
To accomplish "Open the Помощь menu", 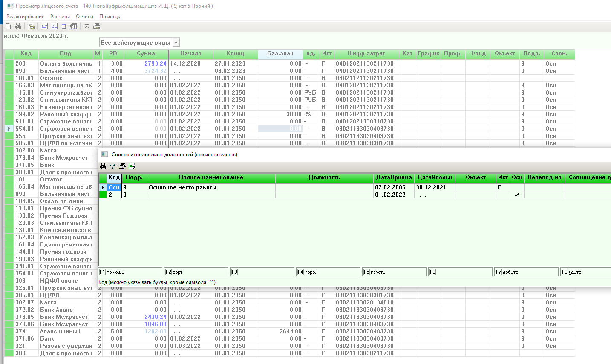I will coord(110,17).
